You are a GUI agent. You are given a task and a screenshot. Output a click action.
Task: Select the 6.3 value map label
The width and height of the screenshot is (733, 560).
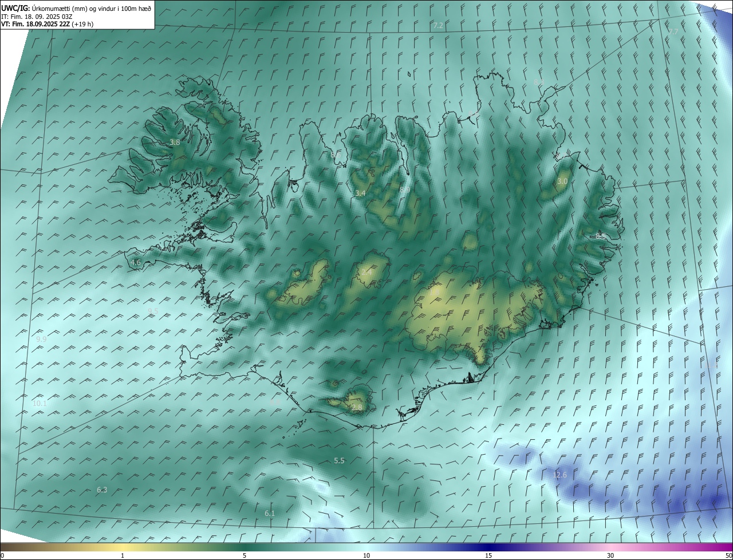102,490
